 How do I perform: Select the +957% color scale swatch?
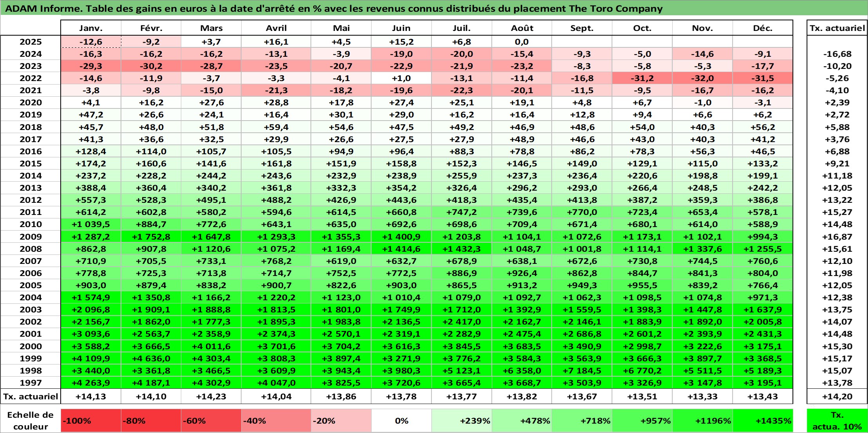(x=642, y=420)
